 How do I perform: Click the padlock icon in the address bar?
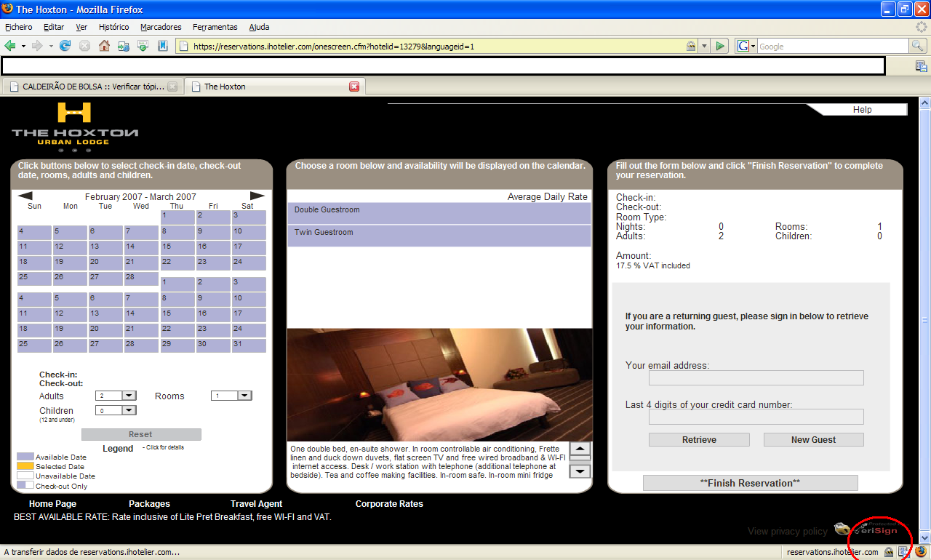(x=691, y=46)
